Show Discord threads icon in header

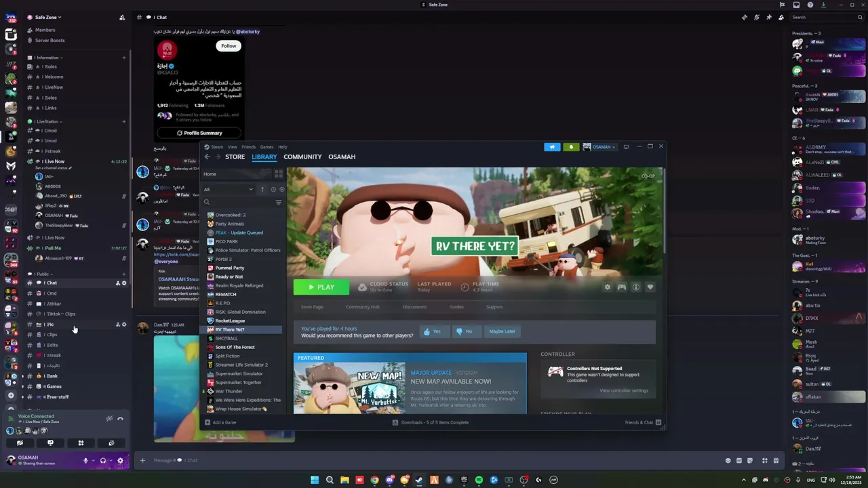pyautogui.click(x=745, y=17)
